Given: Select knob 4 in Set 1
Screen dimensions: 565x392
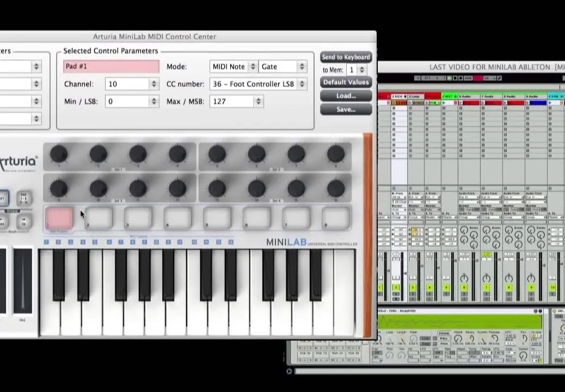Looking at the screenshot, I should coord(177,154).
